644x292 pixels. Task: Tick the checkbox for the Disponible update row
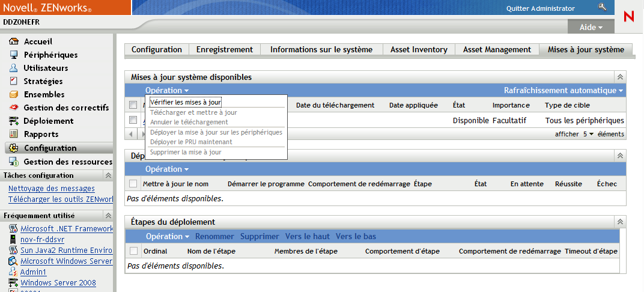tap(133, 120)
